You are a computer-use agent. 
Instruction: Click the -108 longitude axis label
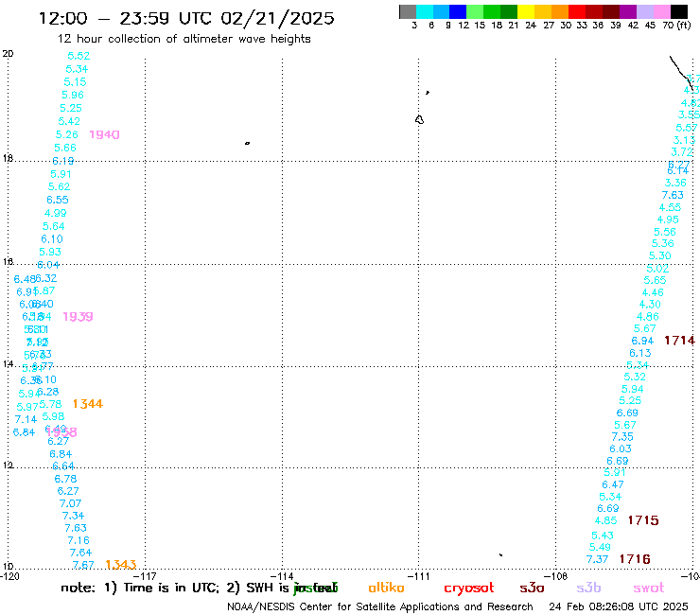[x=556, y=576]
